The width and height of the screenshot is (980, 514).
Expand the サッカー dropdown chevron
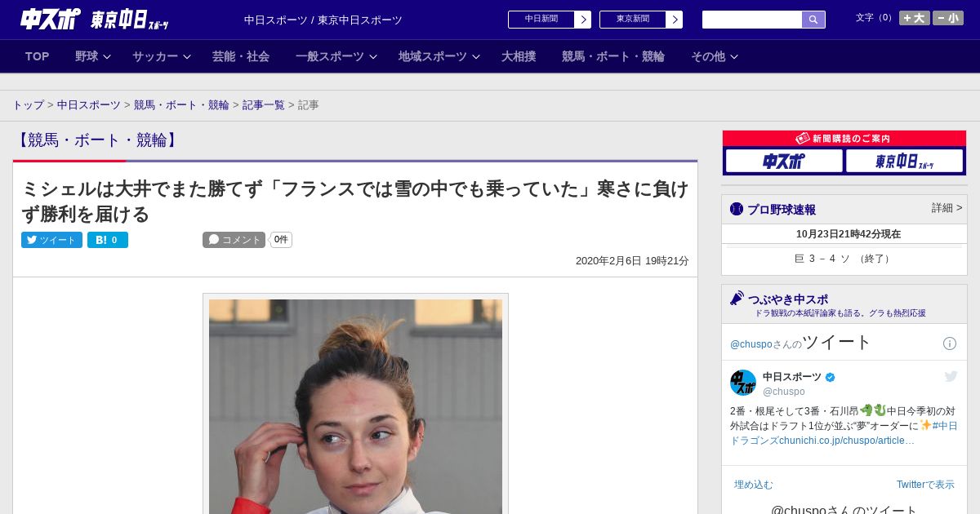tap(187, 57)
